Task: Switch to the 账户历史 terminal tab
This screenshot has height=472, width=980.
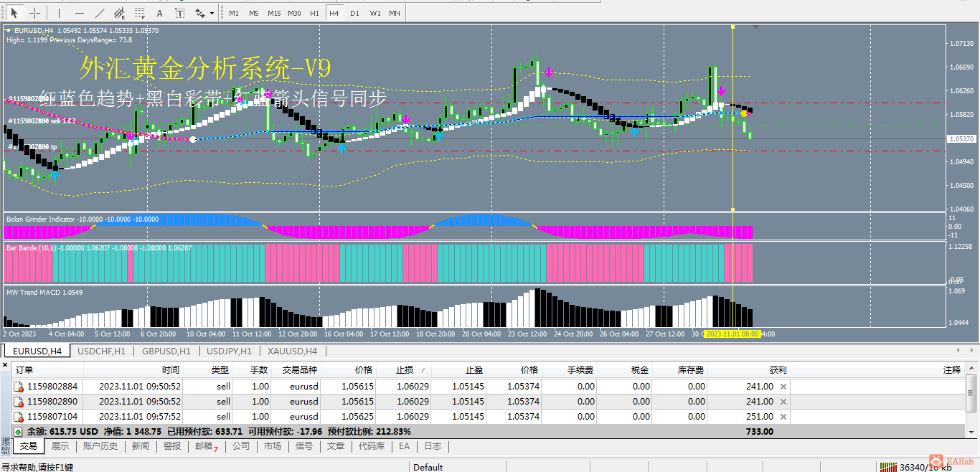Action: [x=100, y=446]
